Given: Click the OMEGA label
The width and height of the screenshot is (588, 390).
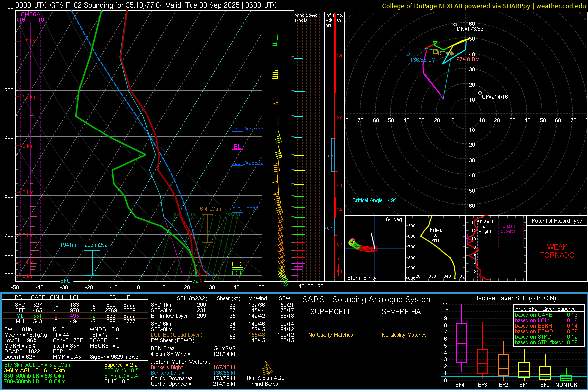Looking at the screenshot, I should pyautogui.click(x=31, y=14).
